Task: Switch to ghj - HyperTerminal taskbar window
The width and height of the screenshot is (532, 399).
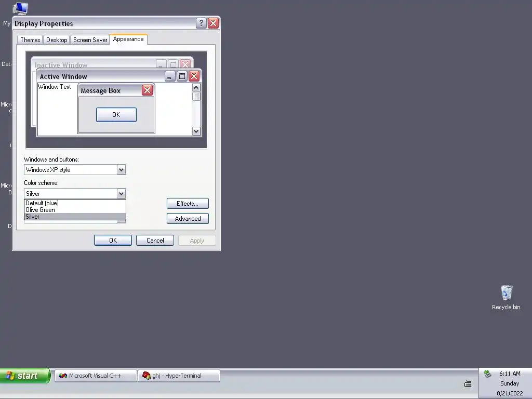Action: [x=179, y=376]
